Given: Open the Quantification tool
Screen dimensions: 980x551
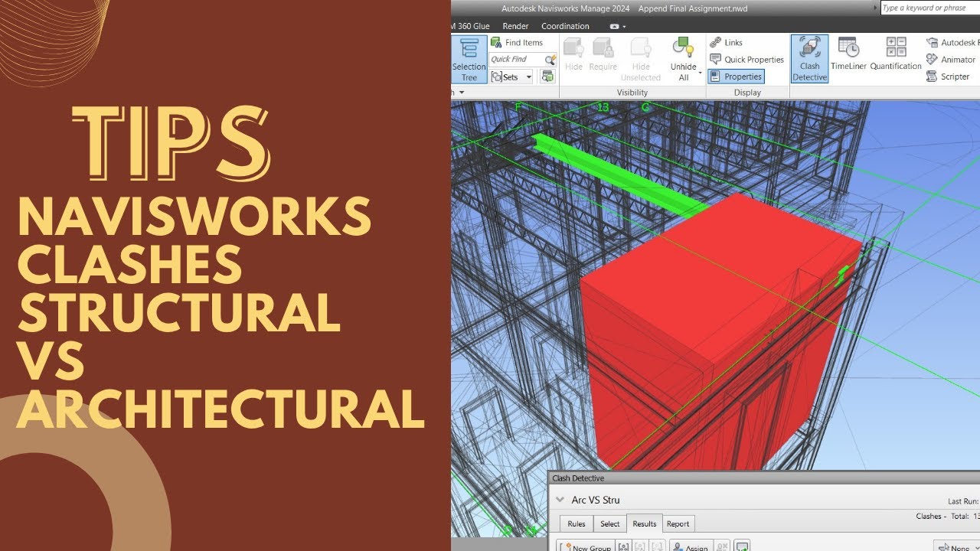Looking at the screenshot, I should coord(896,54).
